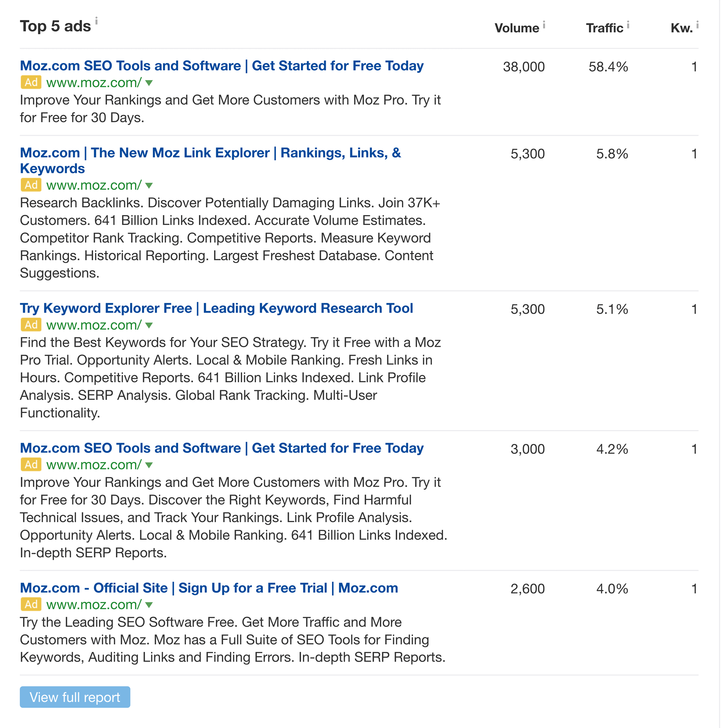Open SEO Tools and Software ad with 3,000 volume
The width and height of the screenshot is (721, 728).
point(221,448)
